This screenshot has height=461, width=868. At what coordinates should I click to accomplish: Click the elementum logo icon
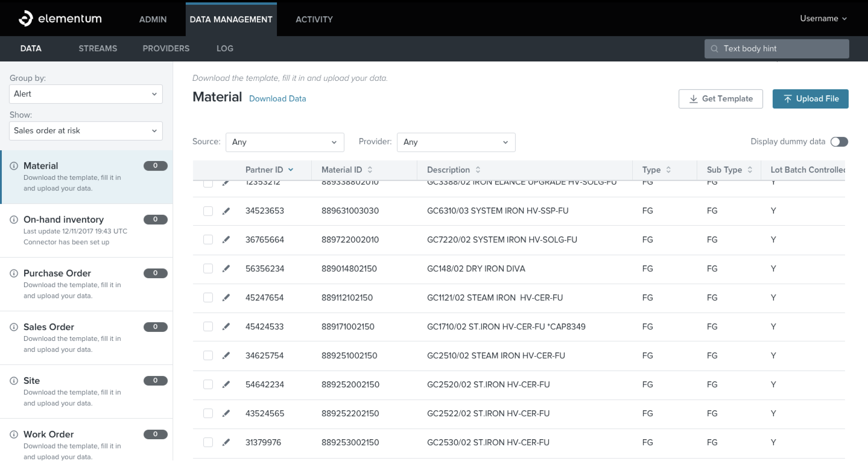[26, 18]
